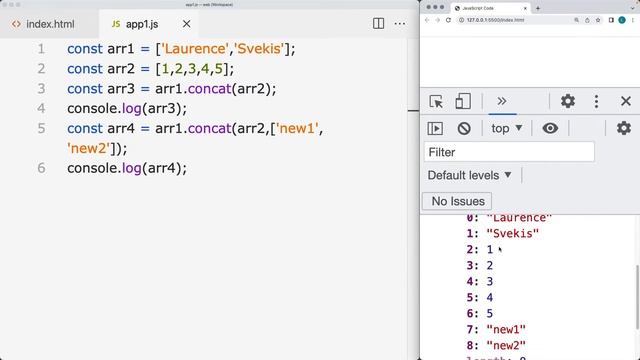Viewport: 640px width, 360px height.
Task: Click the site info icon in address bar
Action: point(461,20)
